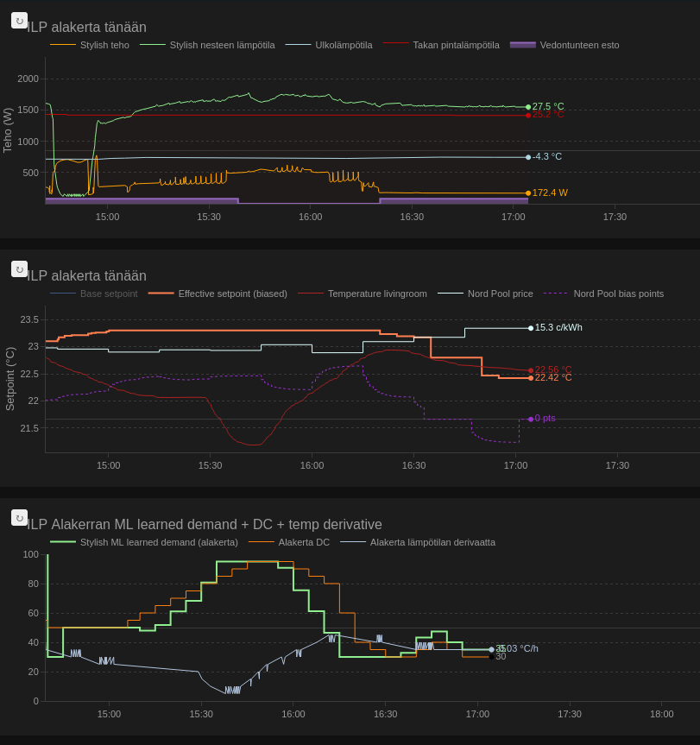The width and height of the screenshot is (700, 745).
Task: Click the 172.4 W end data point
Action: (528, 193)
